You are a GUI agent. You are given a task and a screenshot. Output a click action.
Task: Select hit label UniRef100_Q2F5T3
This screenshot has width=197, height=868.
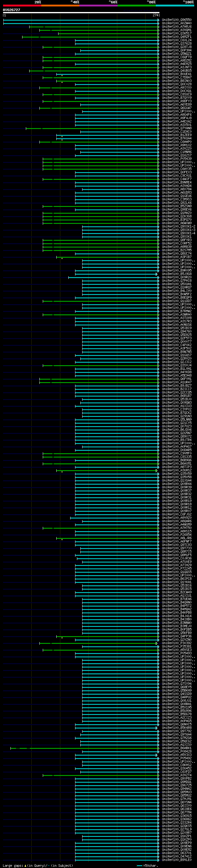coord(176,338)
